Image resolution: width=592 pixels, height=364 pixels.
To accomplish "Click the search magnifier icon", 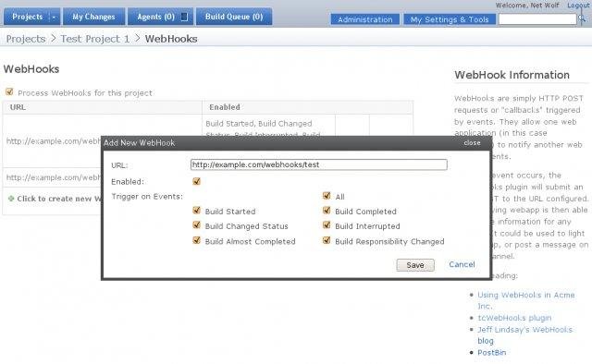I will (x=582, y=18).
